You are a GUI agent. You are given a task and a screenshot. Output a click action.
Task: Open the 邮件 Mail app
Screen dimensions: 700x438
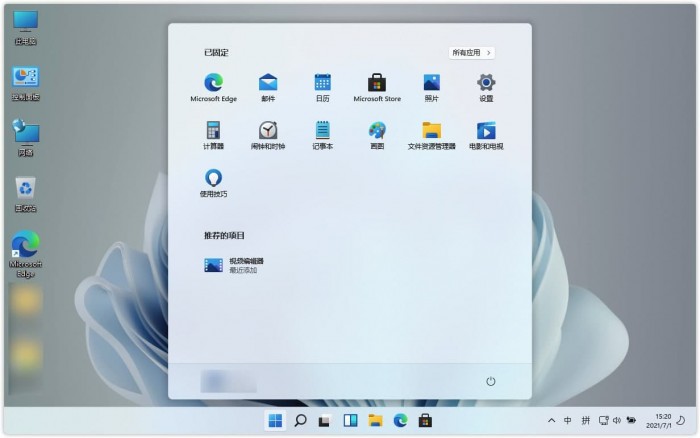(x=268, y=88)
